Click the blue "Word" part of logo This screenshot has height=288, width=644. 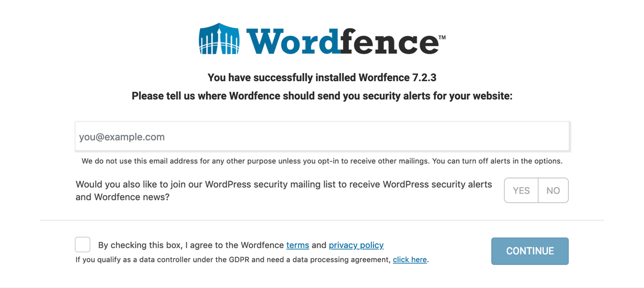[293, 41]
